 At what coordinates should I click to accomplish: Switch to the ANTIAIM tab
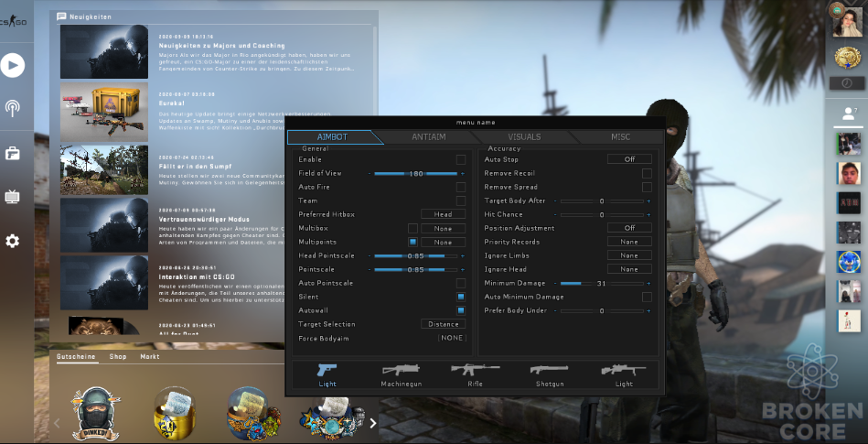[428, 137]
